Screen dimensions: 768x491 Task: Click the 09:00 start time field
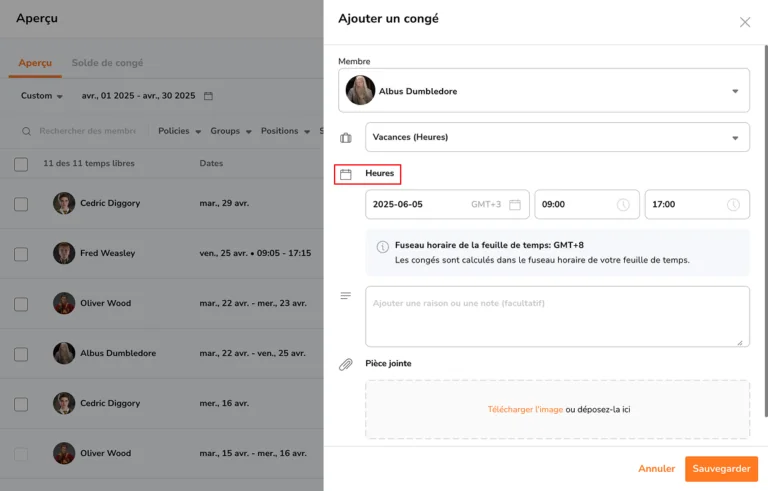pos(587,204)
